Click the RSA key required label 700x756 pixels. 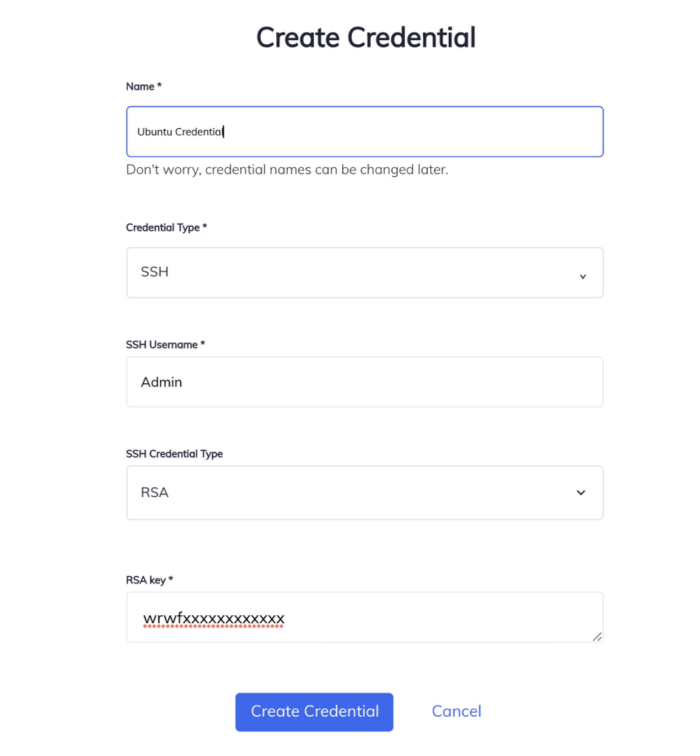149,580
